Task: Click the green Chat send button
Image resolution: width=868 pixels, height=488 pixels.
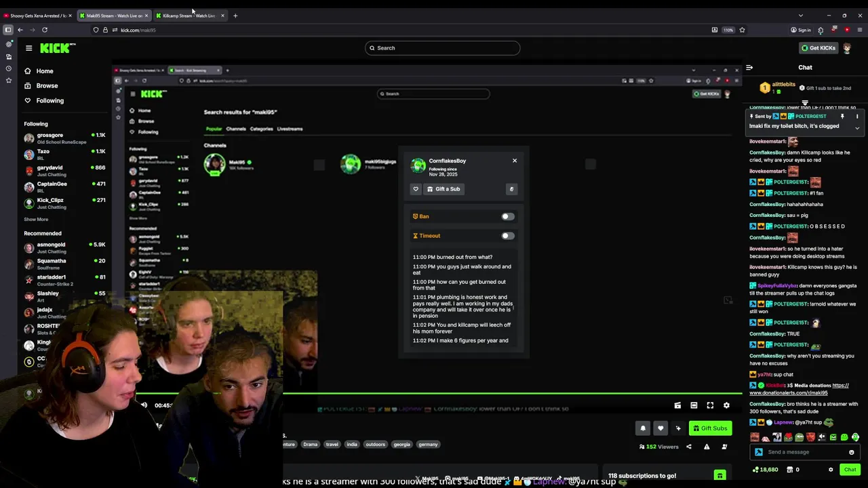Action: tap(850, 470)
